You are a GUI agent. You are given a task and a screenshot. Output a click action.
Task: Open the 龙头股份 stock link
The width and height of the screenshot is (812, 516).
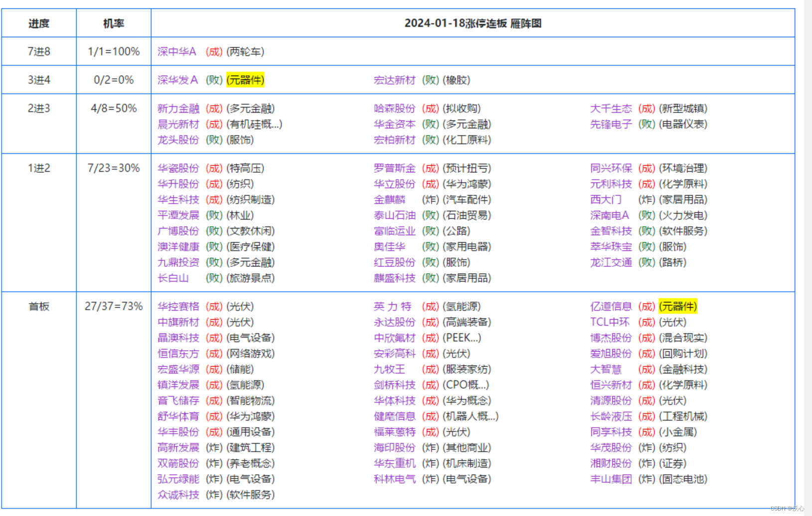pyautogui.click(x=178, y=140)
